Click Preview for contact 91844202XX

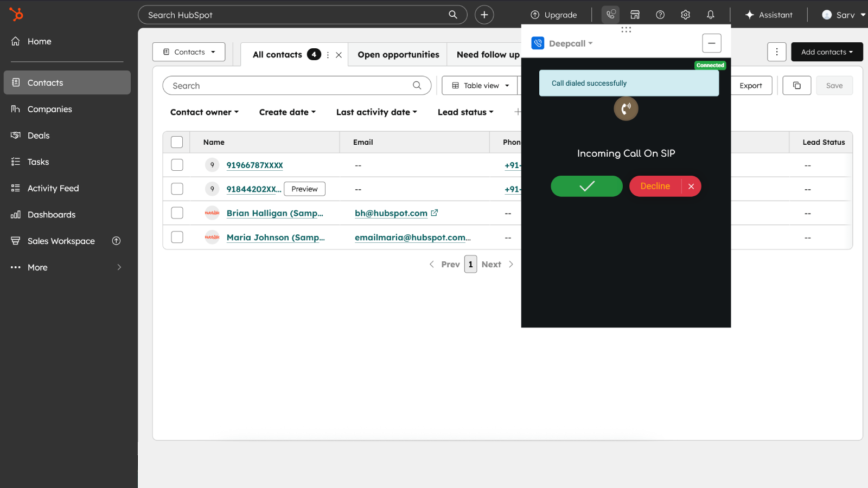(304, 189)
